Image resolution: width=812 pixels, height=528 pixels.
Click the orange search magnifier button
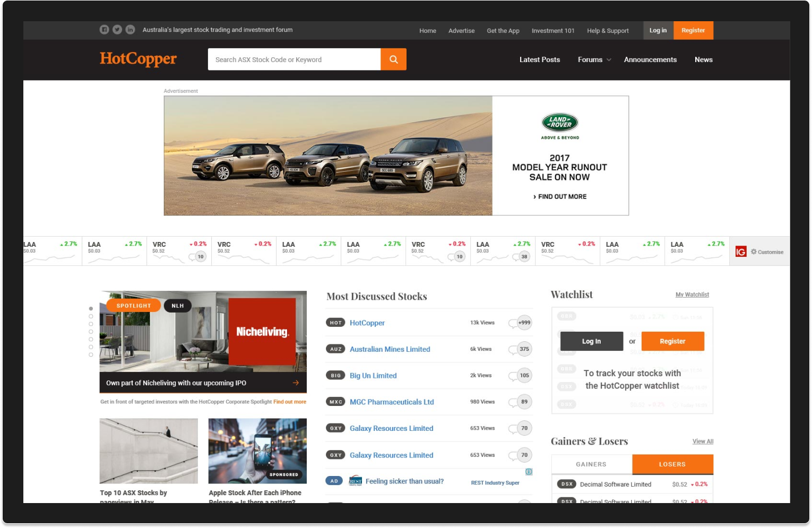pyautogui.click(x=393, y=59)
